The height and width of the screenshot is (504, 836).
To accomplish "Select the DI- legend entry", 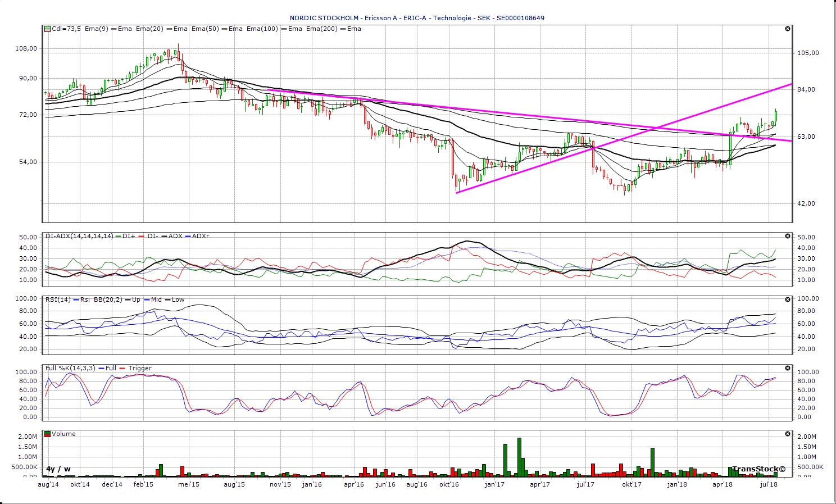I will tap(152, 236).
